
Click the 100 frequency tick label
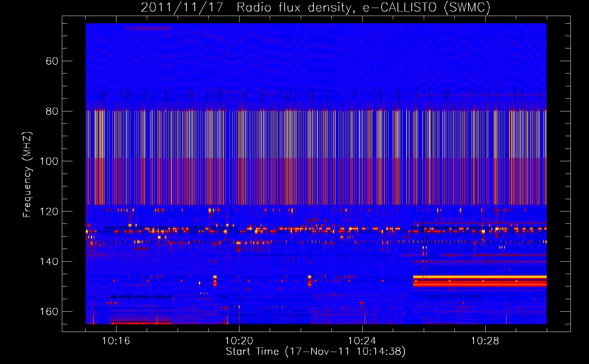pyautogui.click(x=49, y=161)
